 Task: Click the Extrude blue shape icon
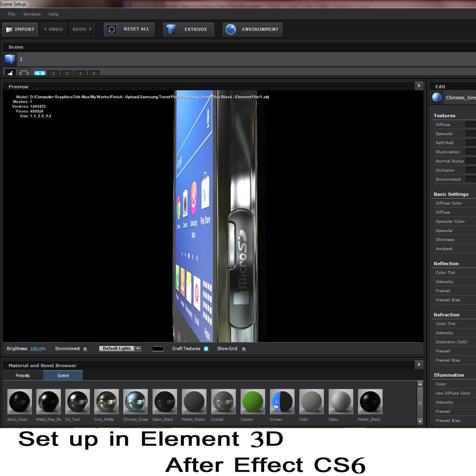[x=171, y=30]
